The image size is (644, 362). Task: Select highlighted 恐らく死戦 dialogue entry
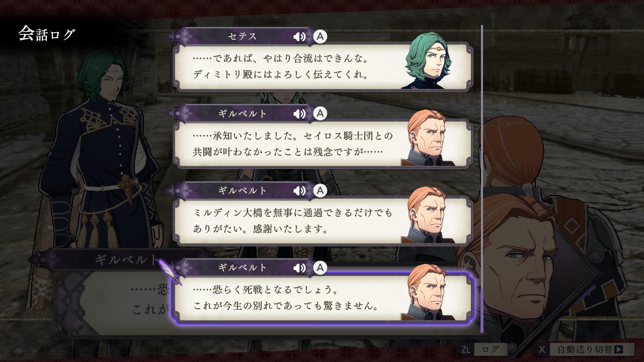point(323,298)
